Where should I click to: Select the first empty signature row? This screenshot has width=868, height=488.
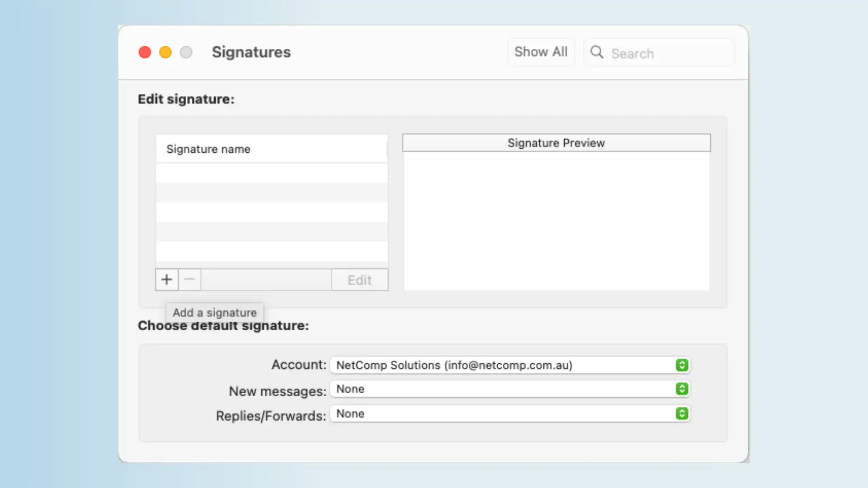[271, 173]
